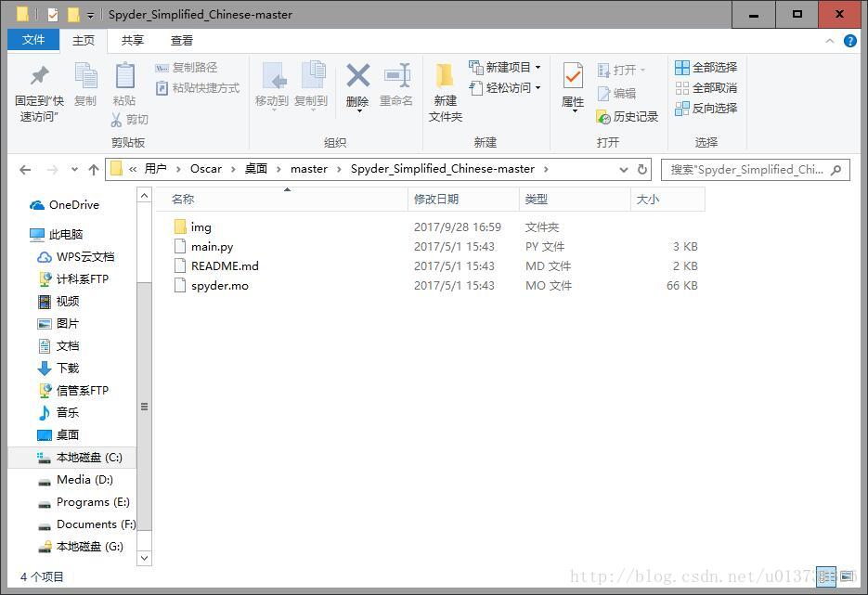This screenshot has height=595, width=868.
Task: Switch to the Home (主页) tab
Action: click(x=84, y=41)
